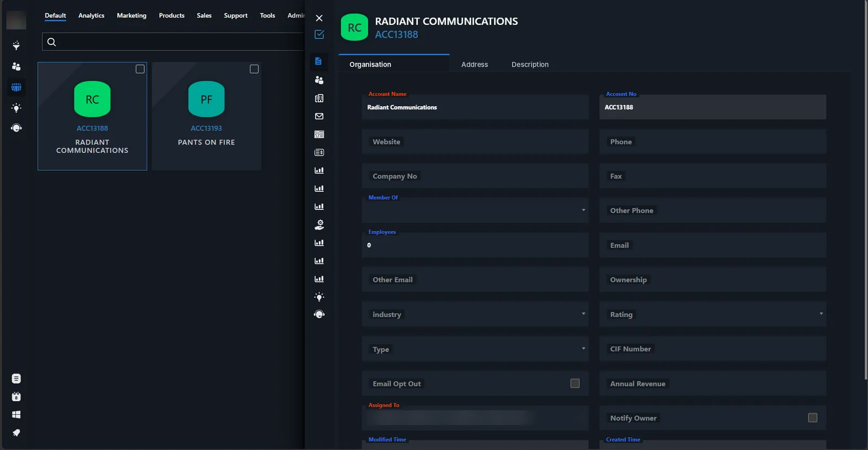
Task: Open the Support menu
Action: click(x=235, y=16)
